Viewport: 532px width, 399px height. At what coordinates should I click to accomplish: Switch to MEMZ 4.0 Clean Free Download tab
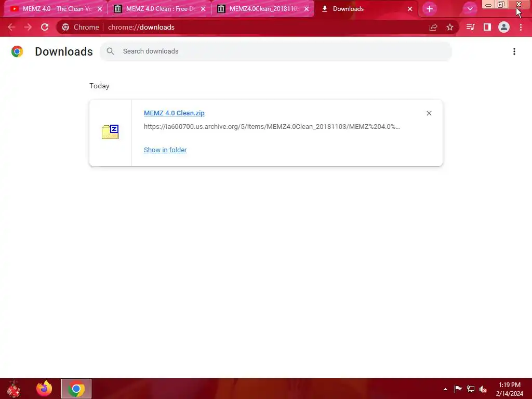tap(159, 9)
